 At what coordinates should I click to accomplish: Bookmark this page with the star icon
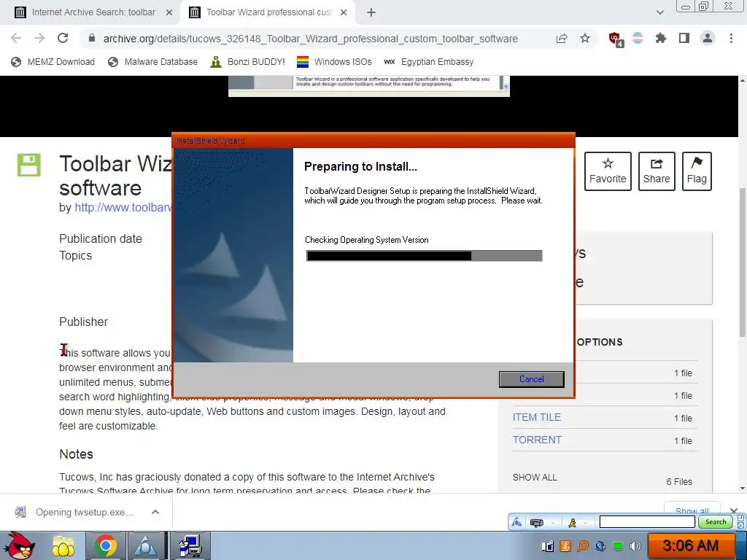[x=585, y=39]
